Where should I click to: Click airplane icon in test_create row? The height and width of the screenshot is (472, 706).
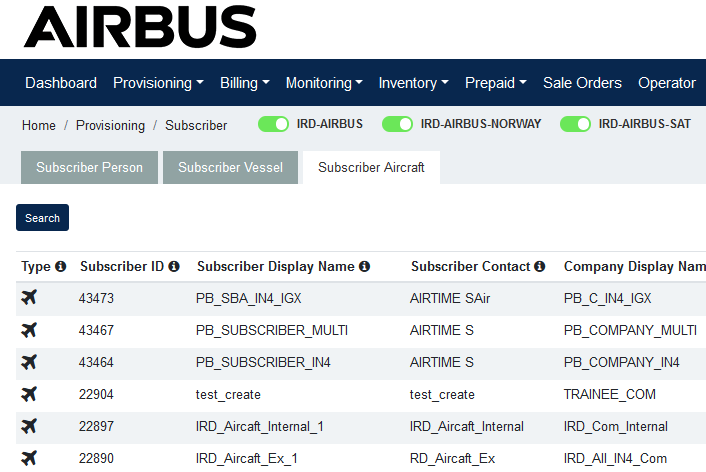29,394
